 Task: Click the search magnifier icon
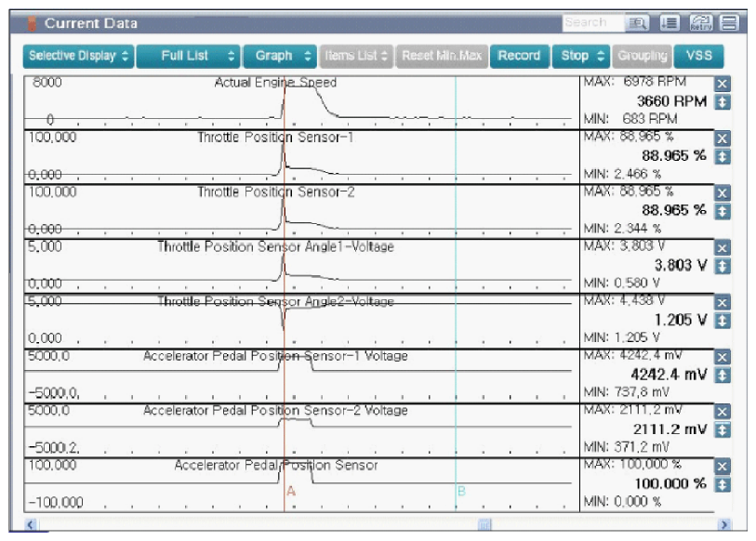[639, 23]
